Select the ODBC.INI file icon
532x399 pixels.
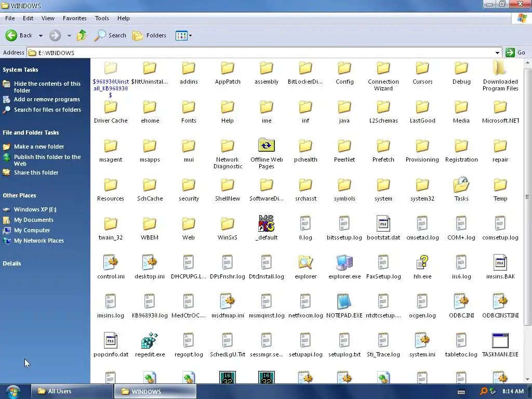tap(461, 301)
